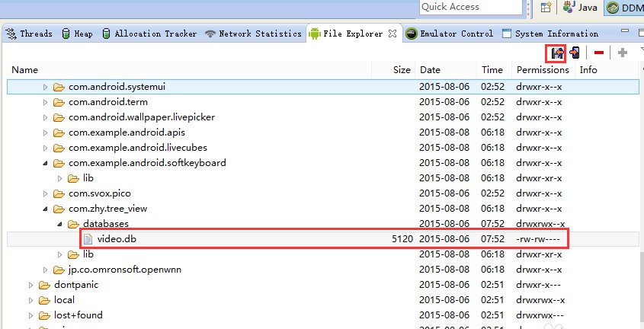Click the dontpanic folder icon
The image size is (644, 329).
pos(44,285)
